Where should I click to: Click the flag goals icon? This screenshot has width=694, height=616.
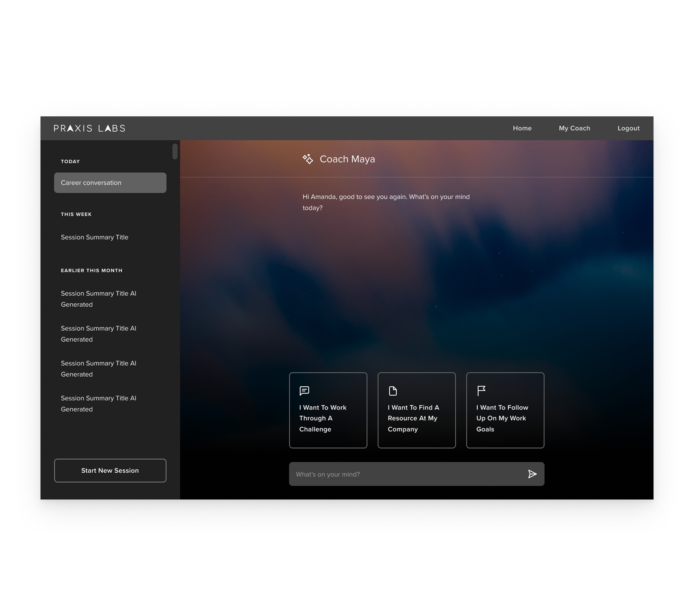pyautogui.click(x=481, y=391)
